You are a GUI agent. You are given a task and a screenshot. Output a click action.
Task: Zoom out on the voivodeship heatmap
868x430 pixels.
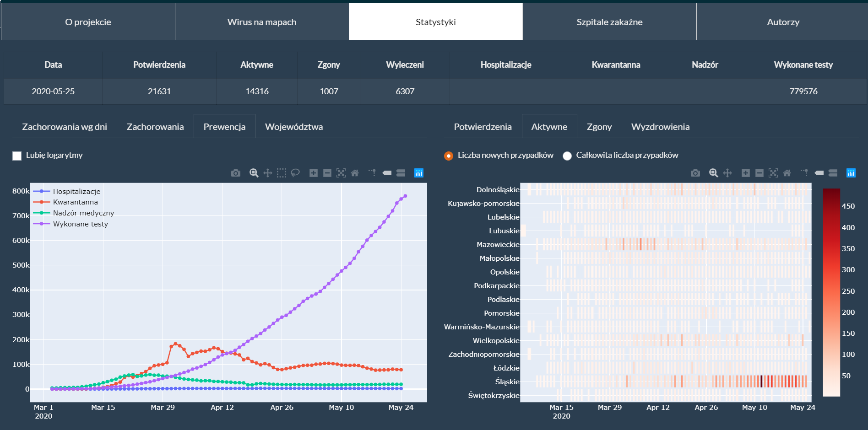(759, 173)
